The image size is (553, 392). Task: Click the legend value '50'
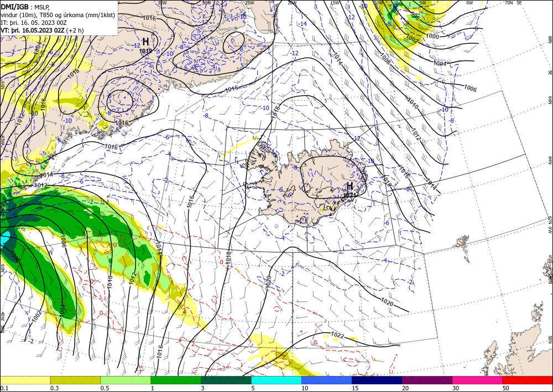(x=506, y=388)
